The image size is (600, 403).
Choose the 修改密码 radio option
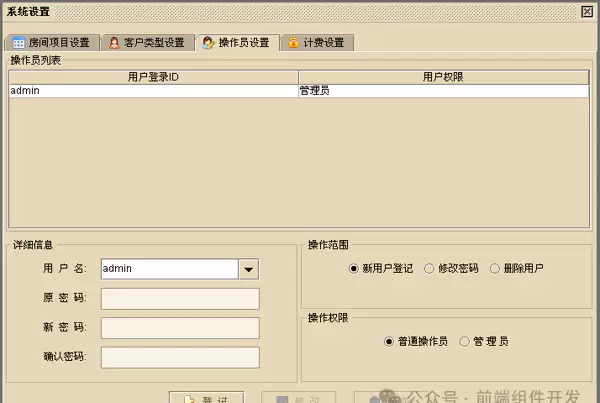(430, 269)
